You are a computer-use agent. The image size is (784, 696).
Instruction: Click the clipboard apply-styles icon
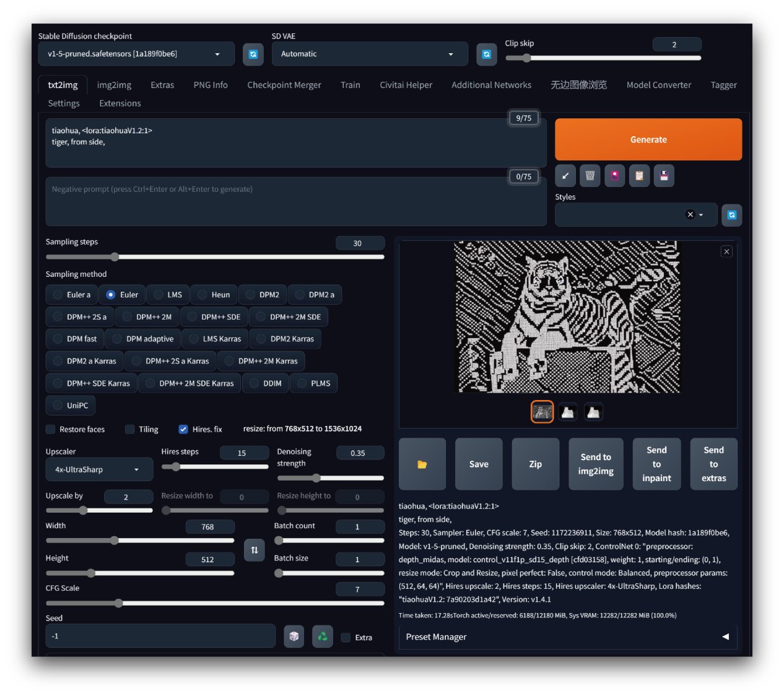639,176
